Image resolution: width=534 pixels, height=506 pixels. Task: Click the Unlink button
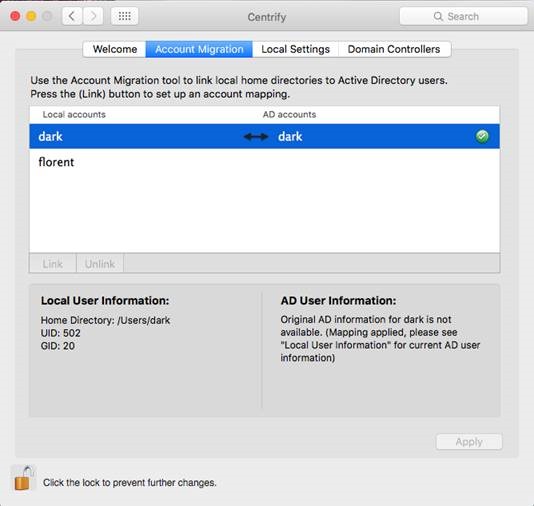coord(100,264)
